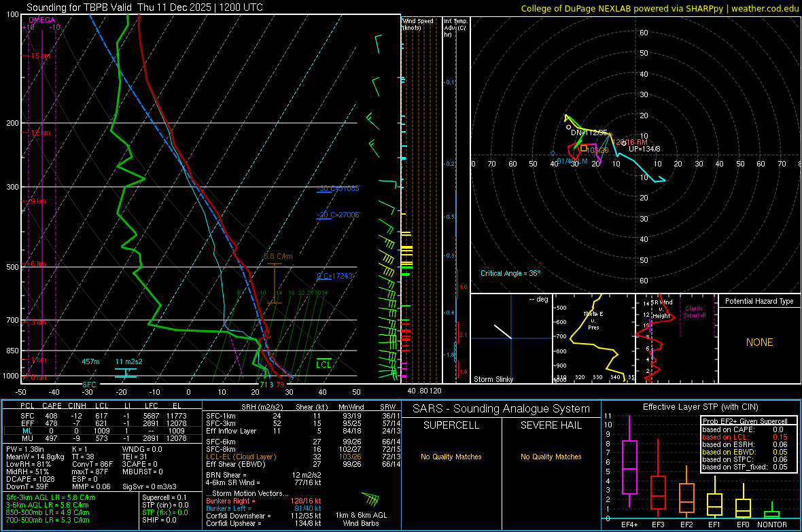Click the magenta OMEGA label

42,20
